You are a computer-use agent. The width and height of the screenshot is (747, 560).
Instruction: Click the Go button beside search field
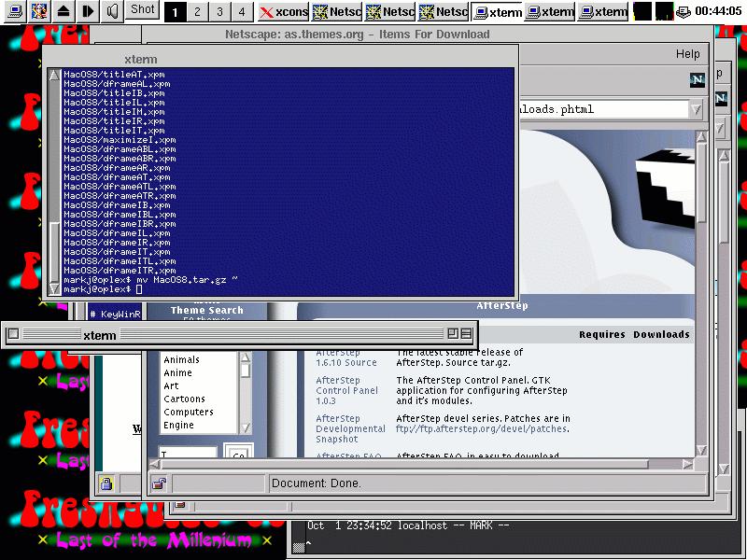[239, 452]
